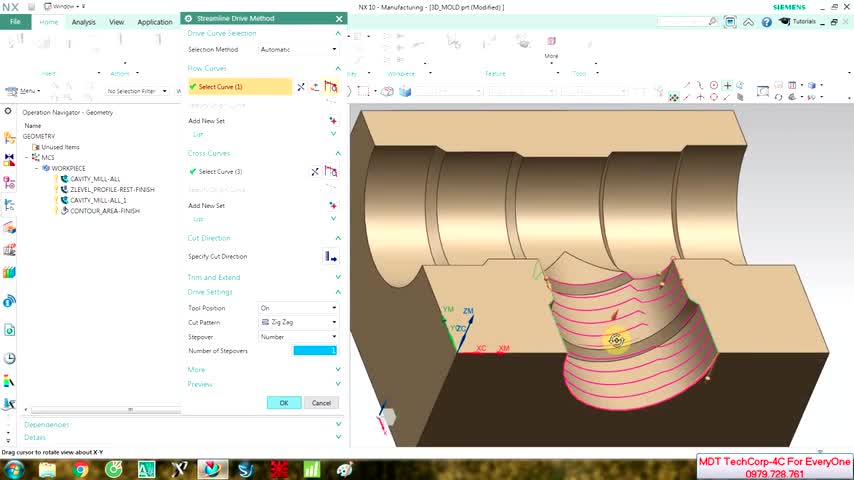Expand the More section in dialog
This screenshot has width=854, height=480.
click(x=338, y=369)
